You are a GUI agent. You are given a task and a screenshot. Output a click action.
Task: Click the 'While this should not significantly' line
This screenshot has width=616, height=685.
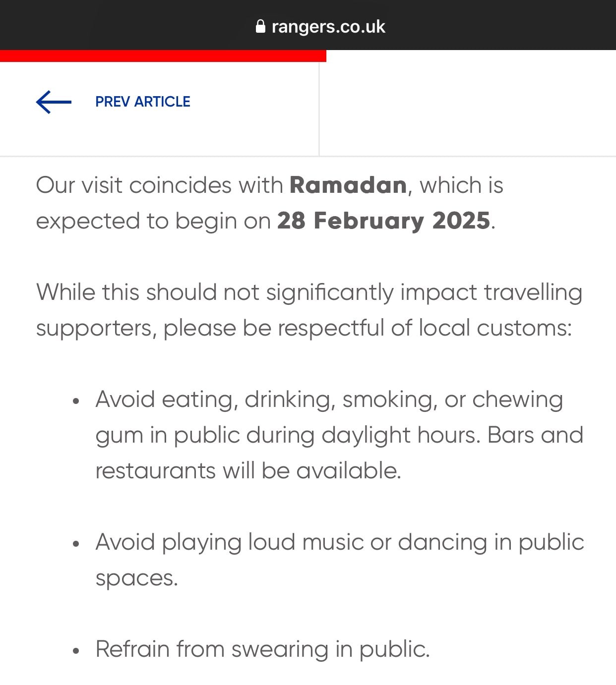coord(309,292)
